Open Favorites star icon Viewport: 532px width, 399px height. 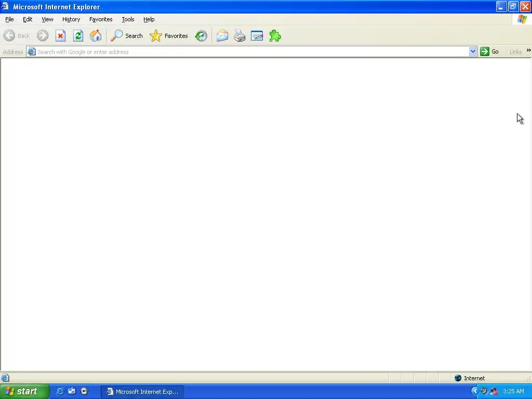(x=169, y=36)
